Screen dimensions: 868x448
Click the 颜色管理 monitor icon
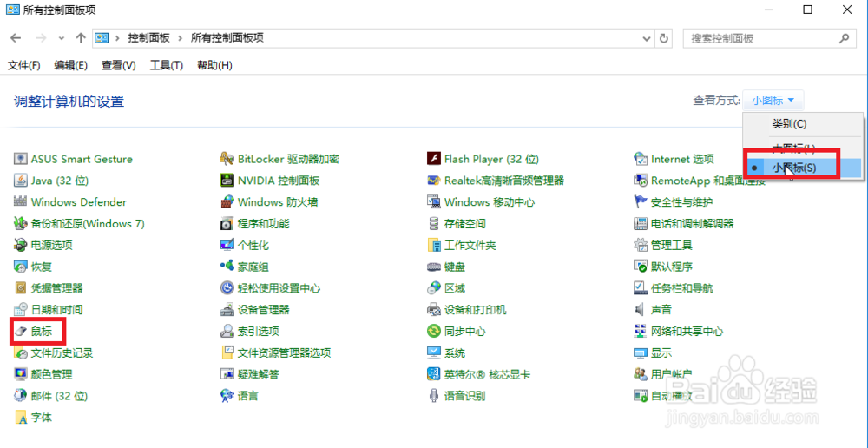(21, 374)
